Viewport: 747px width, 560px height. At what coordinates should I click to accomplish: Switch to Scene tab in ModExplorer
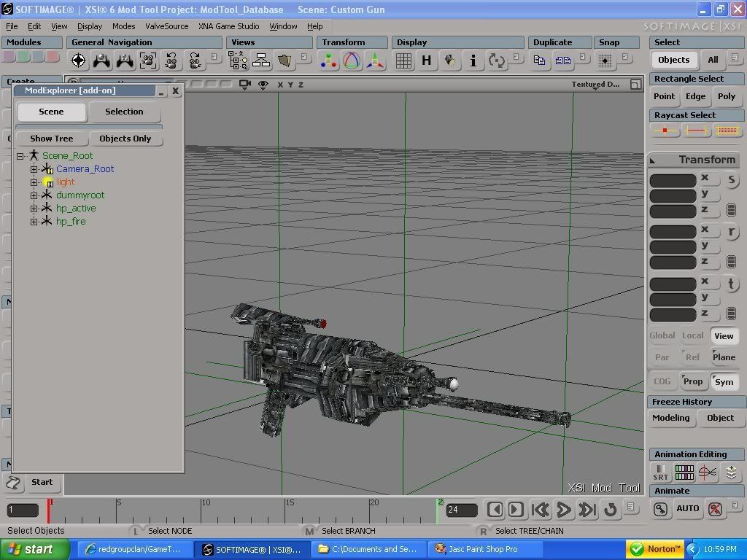[52, 112]
